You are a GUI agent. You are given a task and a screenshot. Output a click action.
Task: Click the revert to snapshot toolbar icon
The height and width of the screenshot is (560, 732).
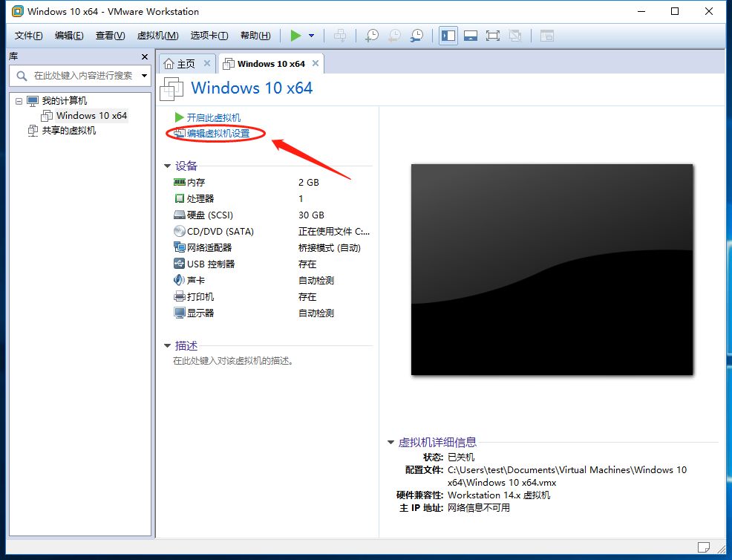394,36
